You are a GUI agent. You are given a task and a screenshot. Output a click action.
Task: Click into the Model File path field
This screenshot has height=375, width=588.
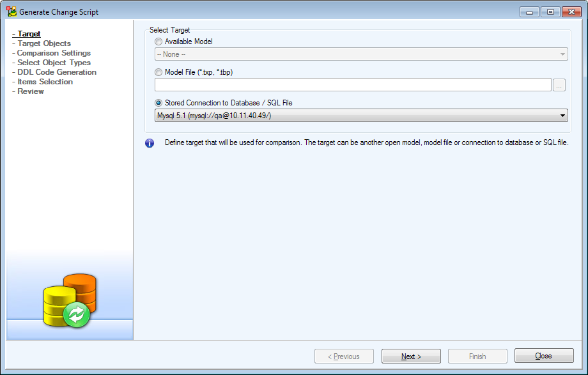(352, 85)
